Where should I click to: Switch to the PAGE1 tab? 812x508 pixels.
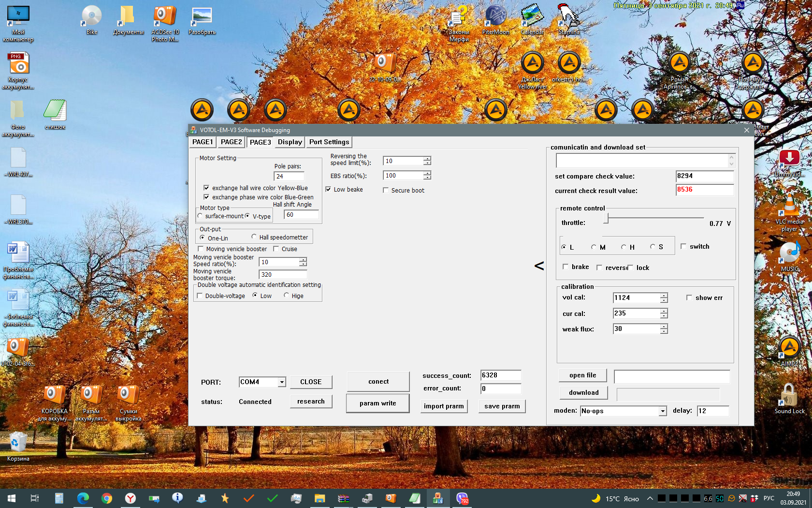click(x=203, y=142)
